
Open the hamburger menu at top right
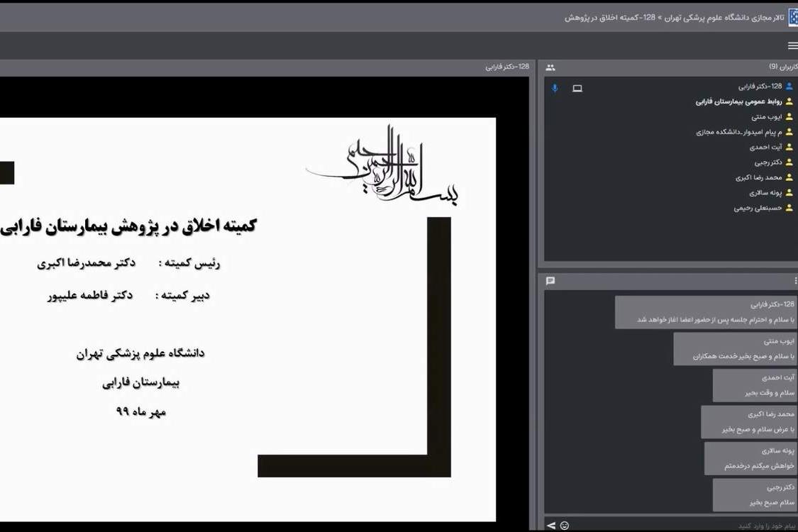pos(792,45)
